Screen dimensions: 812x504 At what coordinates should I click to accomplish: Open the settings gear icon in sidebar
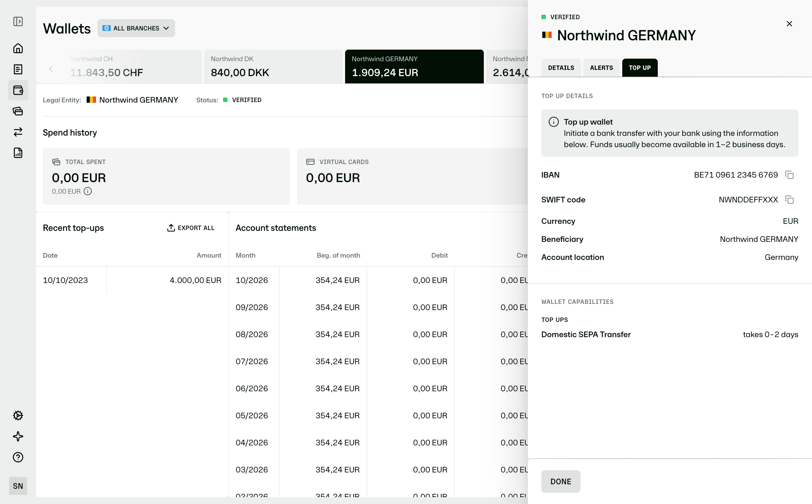coord(18,415)
